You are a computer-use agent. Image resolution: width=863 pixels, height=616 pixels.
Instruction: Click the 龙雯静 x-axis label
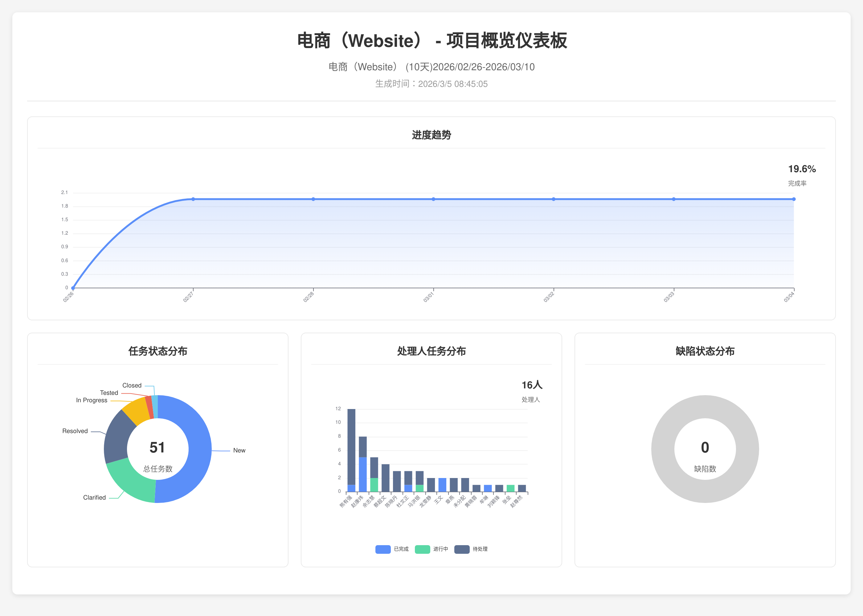[425, 501]
